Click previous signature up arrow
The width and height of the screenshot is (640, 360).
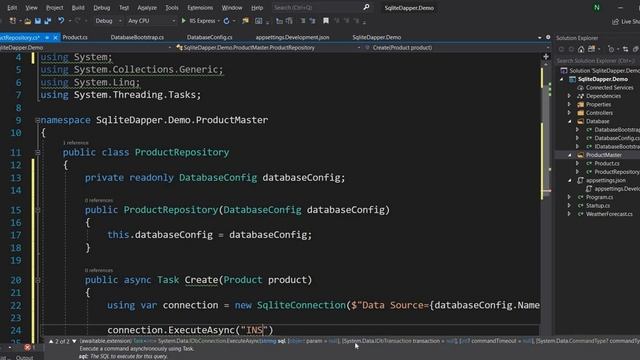[x=51, y=341]
